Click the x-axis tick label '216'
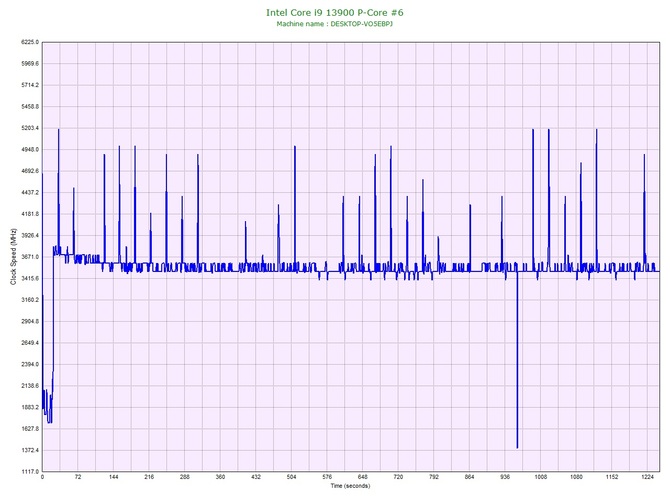Viewport: 670px width, 503px height. tap(149, 477)
